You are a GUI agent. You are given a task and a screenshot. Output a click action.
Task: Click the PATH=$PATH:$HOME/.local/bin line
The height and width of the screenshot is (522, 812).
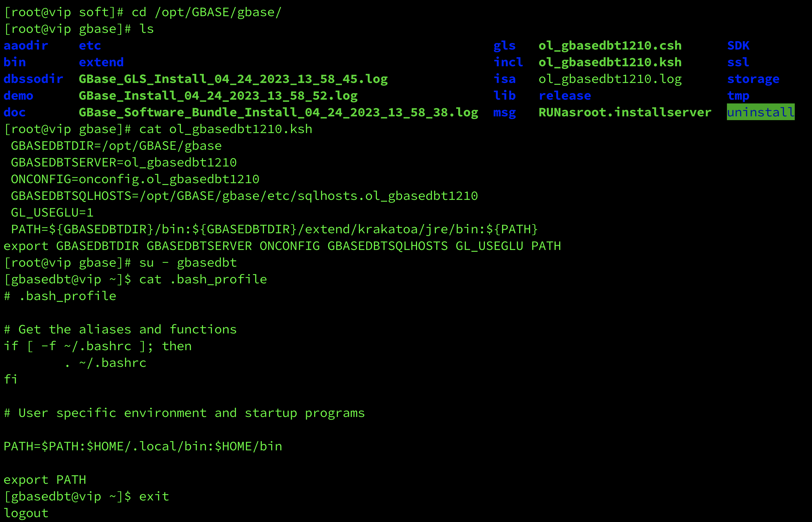[x=143, y=446]
